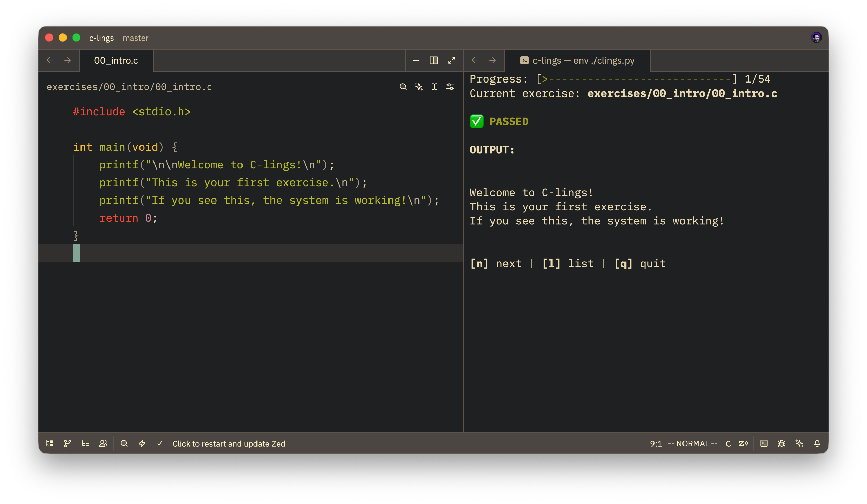The width and height of the screenshot is (867, 504).
Task: Toggle edit predictions via the Z» status icon
Action: [x=744, y=443]
